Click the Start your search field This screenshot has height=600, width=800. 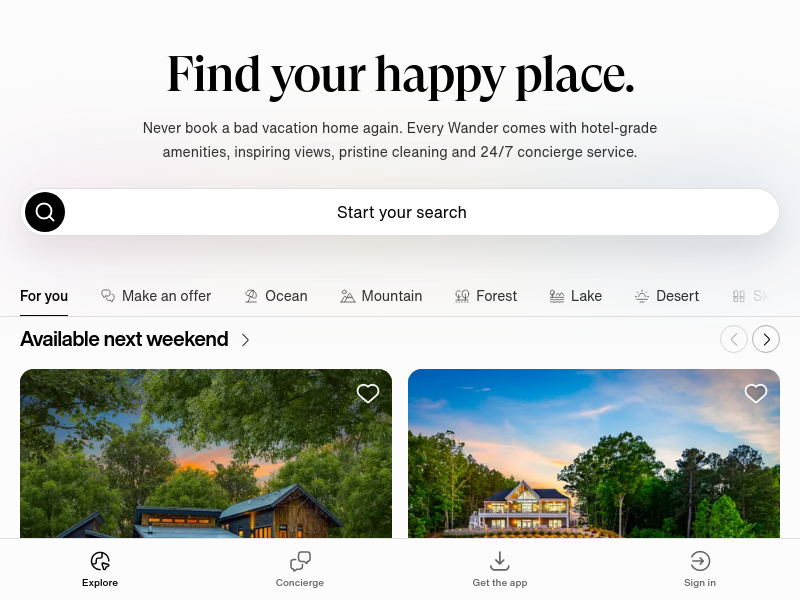[x=400, y=212]
